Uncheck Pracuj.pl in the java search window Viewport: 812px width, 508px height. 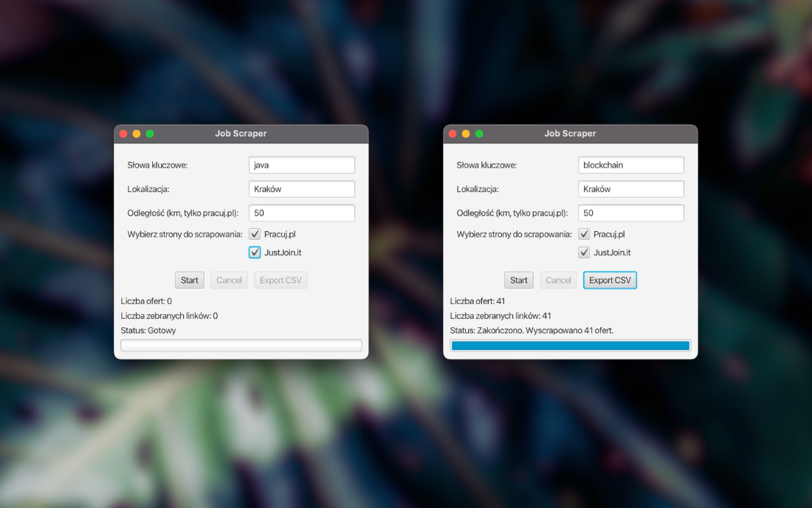coord(255,234)
